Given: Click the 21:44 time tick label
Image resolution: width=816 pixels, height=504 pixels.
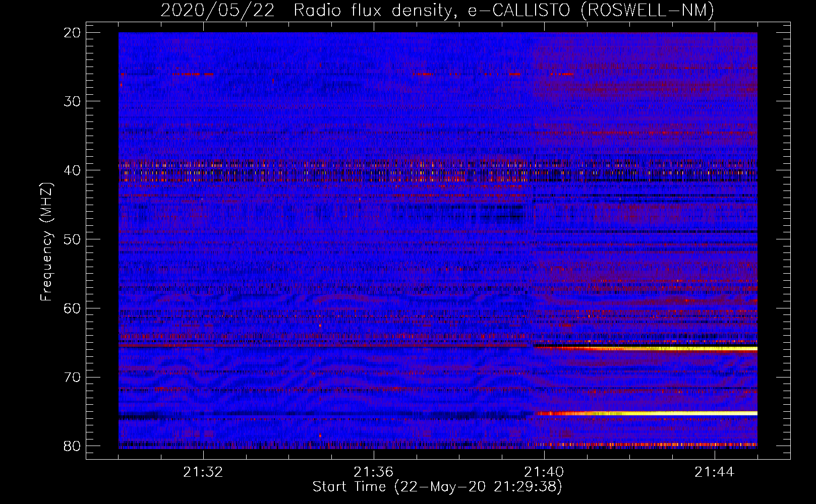Looking at the screenshot, I should click(715, 472).
